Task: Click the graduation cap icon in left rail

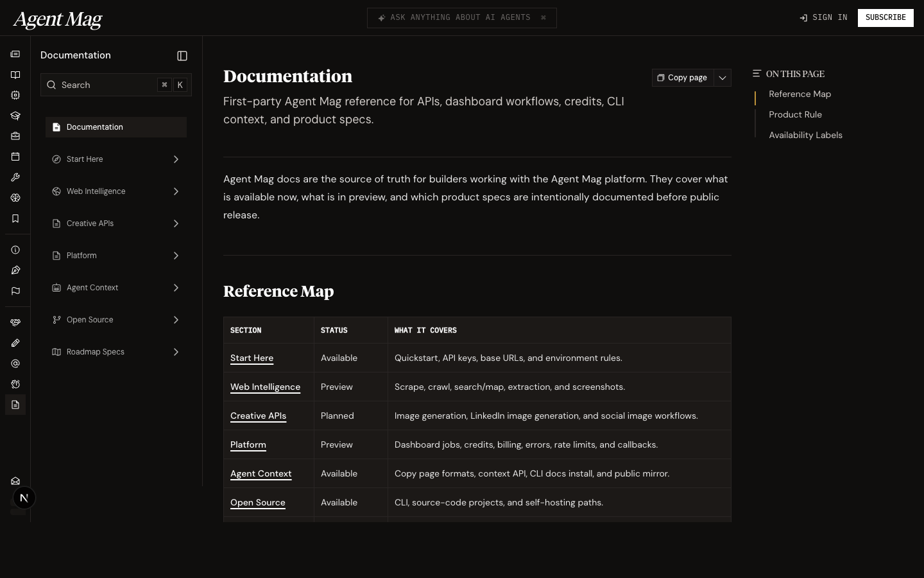Action: pyautogui.click(x=15, y=116)
